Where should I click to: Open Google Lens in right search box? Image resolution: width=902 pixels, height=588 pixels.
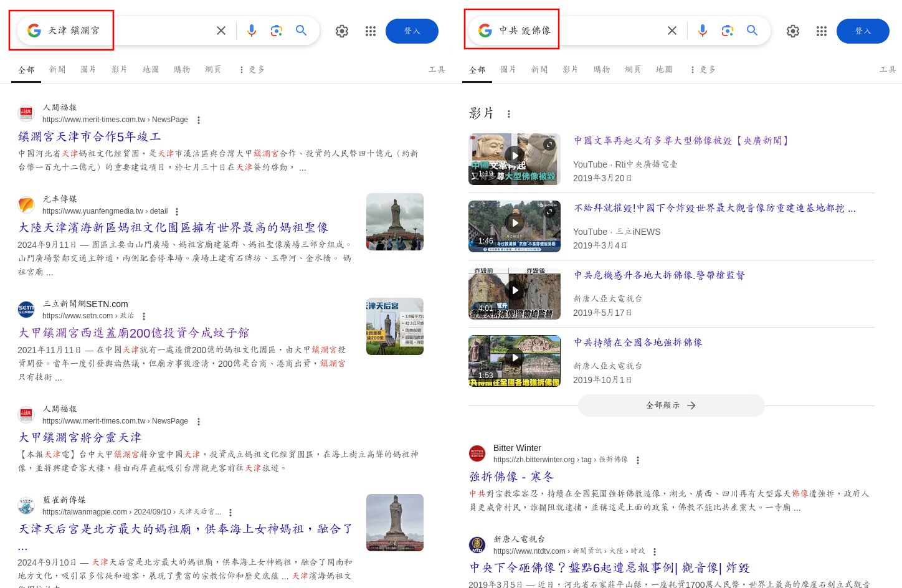[x=728, y=31]
